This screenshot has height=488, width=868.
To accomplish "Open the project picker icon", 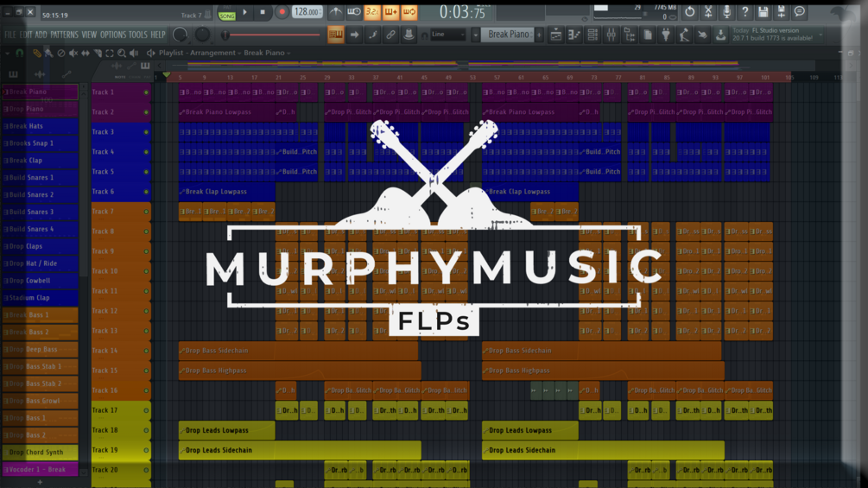I will pos(647,35).
